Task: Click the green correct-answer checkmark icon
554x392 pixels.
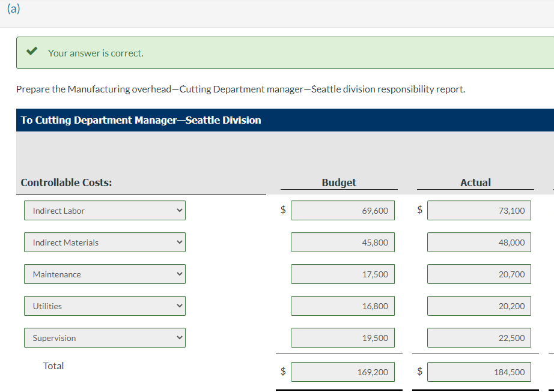Action: tap(32, 51)
